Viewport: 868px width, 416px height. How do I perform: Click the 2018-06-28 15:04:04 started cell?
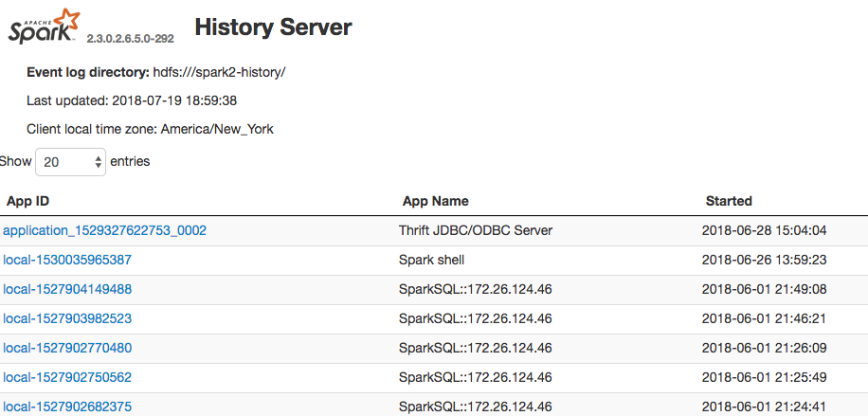click(767, 230)
